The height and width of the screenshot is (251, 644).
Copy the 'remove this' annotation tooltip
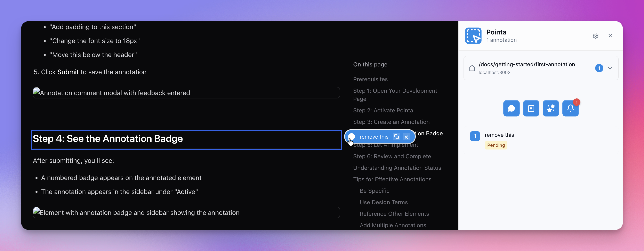tap(396, 137)
